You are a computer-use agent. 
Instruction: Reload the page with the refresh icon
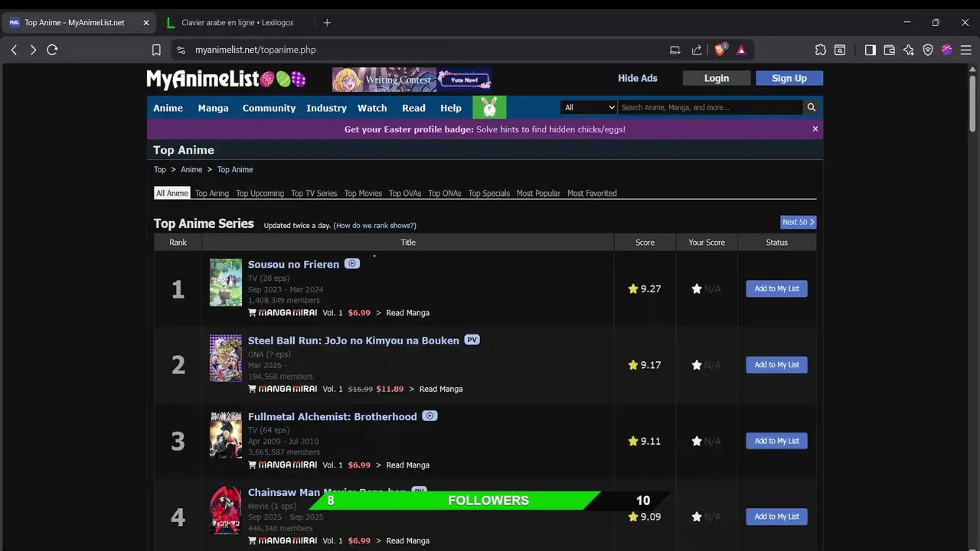[x=52, y=50]
